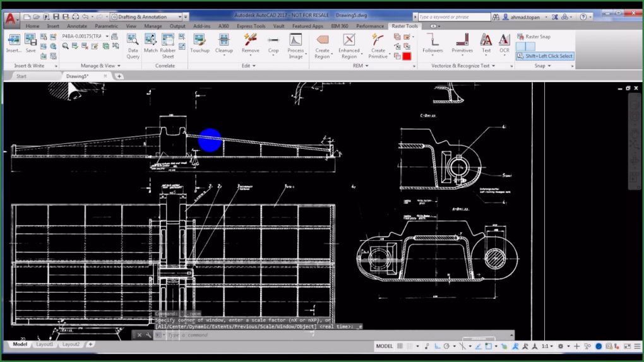Close the command line with X button

140,336
